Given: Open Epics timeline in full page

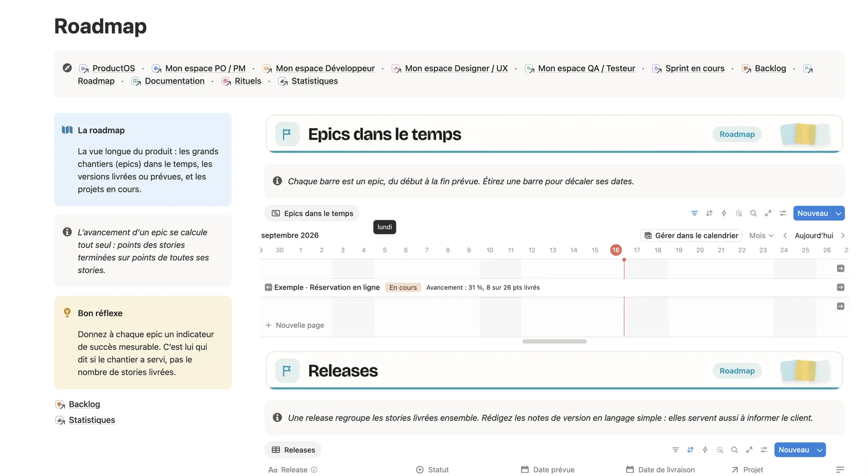Looking at the screenshot, I should pyautogui.click(x=768, y=213).
